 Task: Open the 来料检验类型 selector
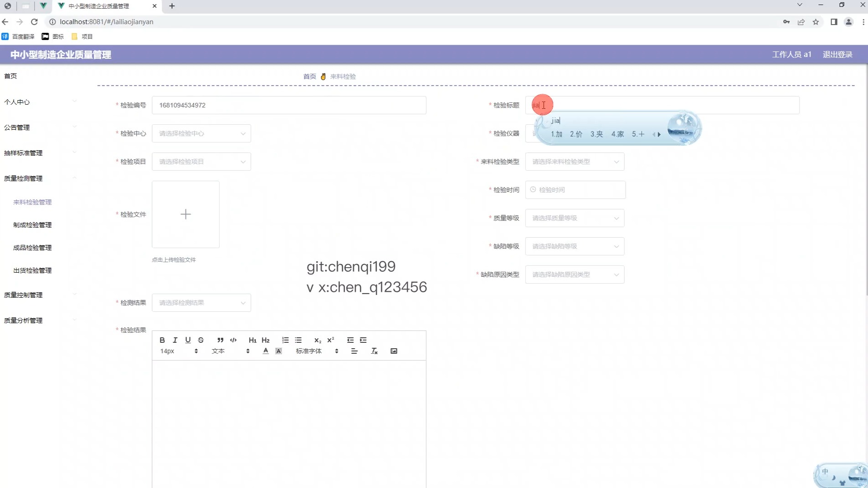tap(575, 162)
